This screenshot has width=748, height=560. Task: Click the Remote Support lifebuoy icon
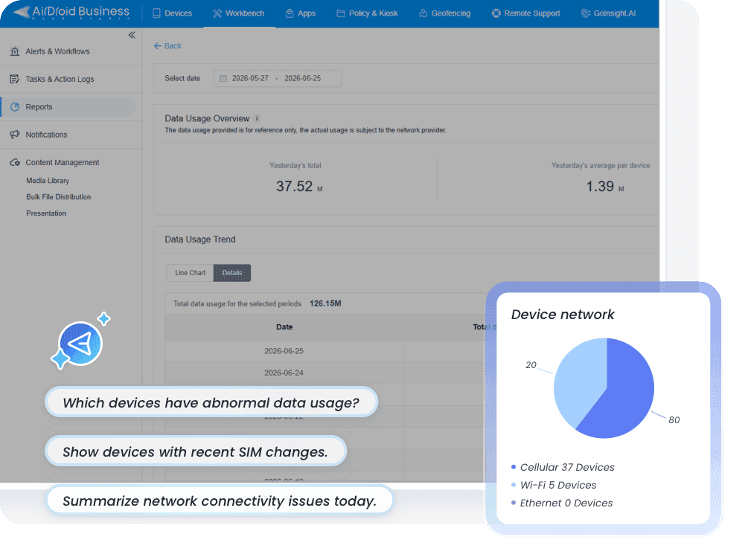496,13
